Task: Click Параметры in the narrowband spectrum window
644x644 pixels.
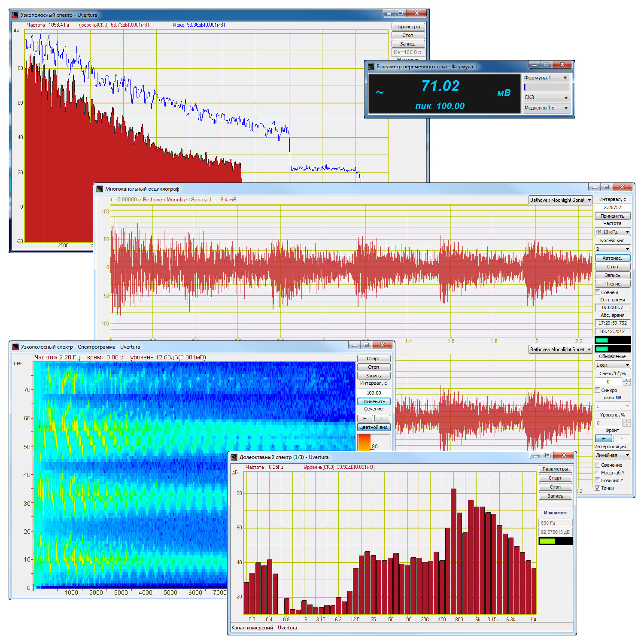Action: [408, 27]
